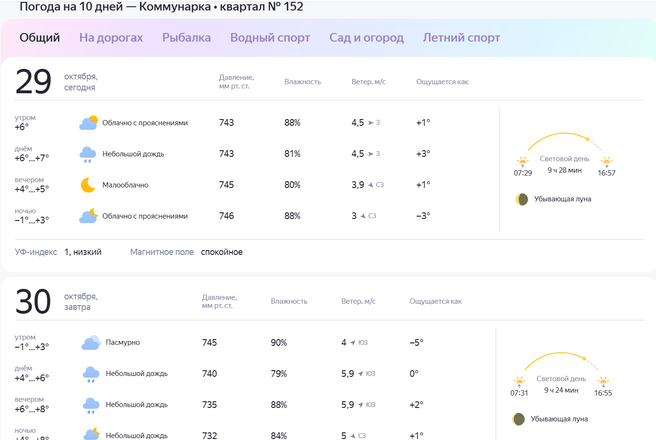Select the Общий tab
656x440 pixels.
click(40, 38)
